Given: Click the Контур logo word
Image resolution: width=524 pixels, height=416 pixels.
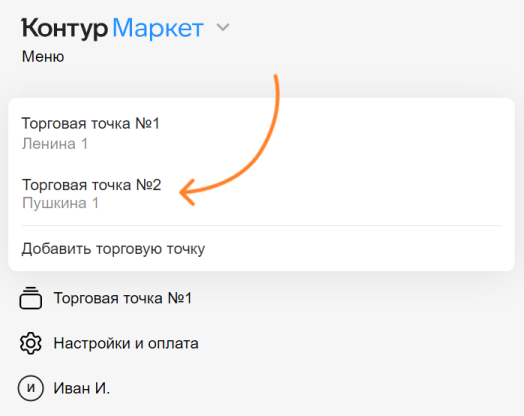Looking at the screenshot, I should (x=64, y=28).
